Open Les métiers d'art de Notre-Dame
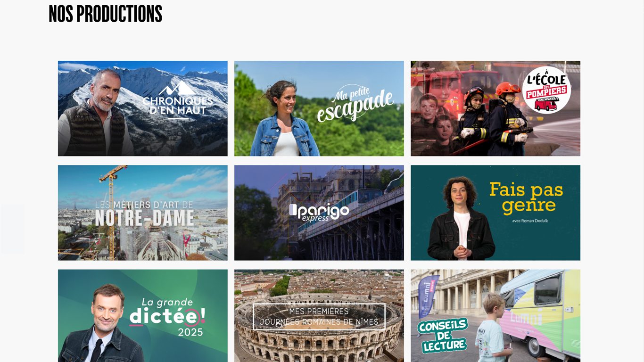Image resolution: width=644 pixels, height=362 pixels. tap(142, 213)
